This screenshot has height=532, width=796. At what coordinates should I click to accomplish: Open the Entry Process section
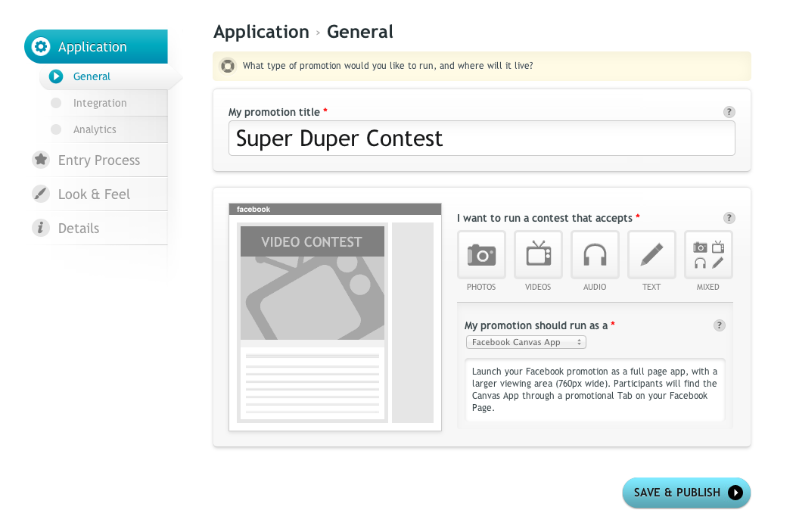99,160
